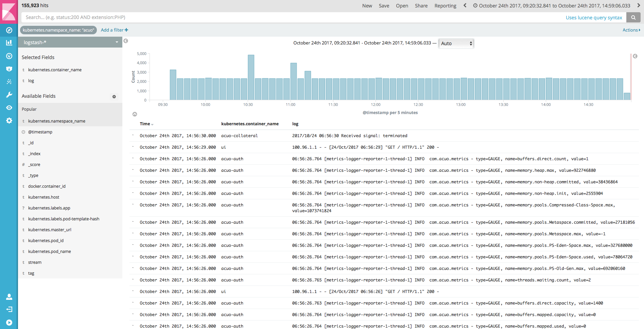Click the @timestamp field
Viewport: 644px width, 329px height.
click(x=40, y=132)
